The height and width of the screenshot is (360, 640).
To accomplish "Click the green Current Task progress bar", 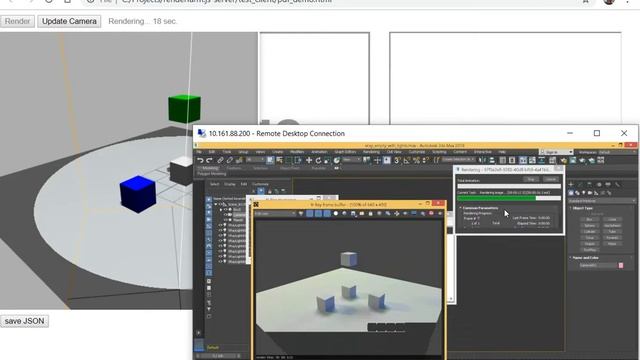I will pos(509,198).
